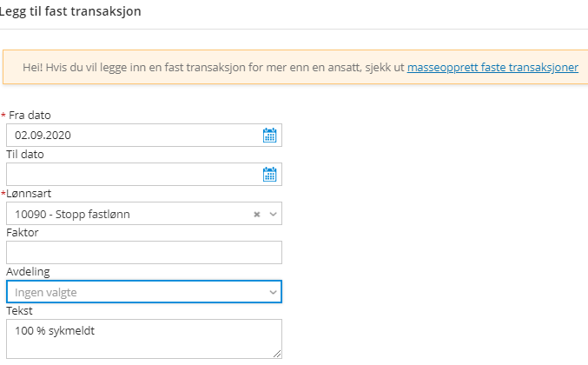Click the 'Legg til fast transaksjon' heading
The height and width of the screenshot is (365, 588).
coord(70,12)
